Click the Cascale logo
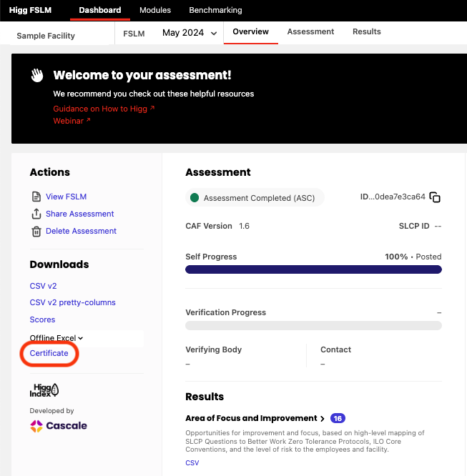 coord(59,426)
